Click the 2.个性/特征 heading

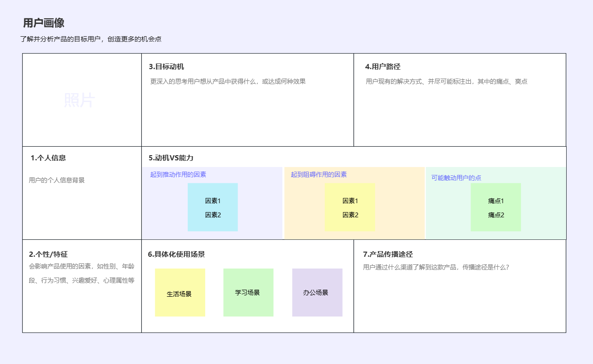(x=48, y=254)
